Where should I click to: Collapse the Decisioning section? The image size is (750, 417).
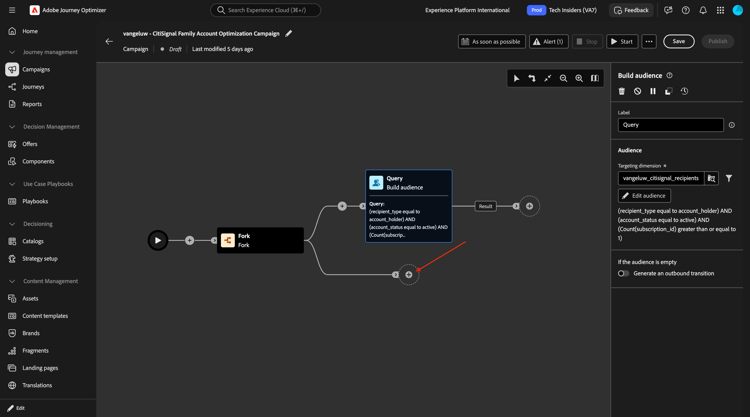point(12,224)
